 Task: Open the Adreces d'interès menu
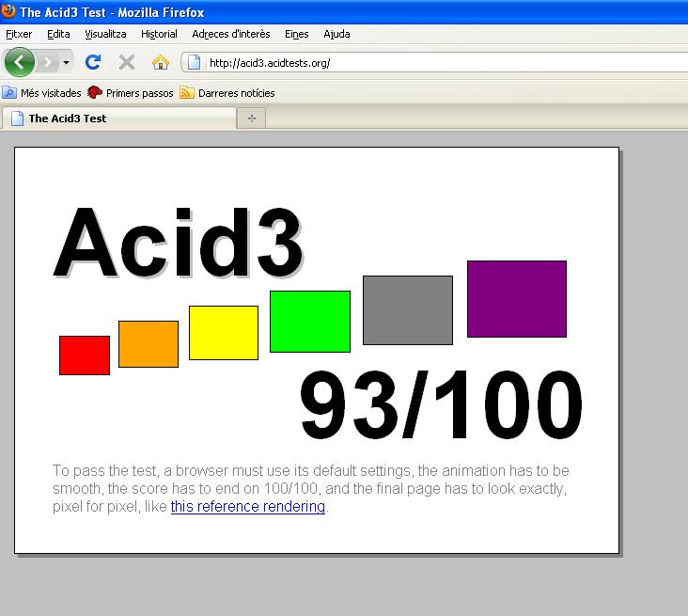click(231, 34)
